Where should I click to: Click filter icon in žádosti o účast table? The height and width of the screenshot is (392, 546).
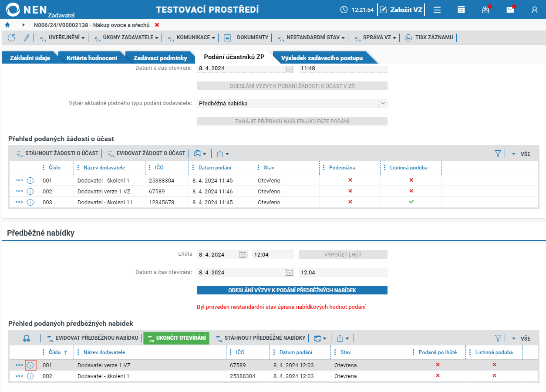[498, 153]
